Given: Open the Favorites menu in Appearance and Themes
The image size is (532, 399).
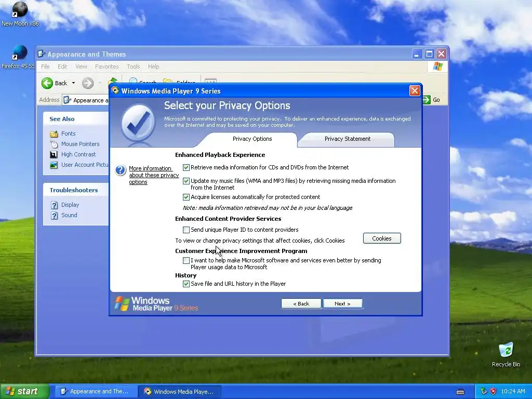Looking at the screenshot, I should (107, 66).
